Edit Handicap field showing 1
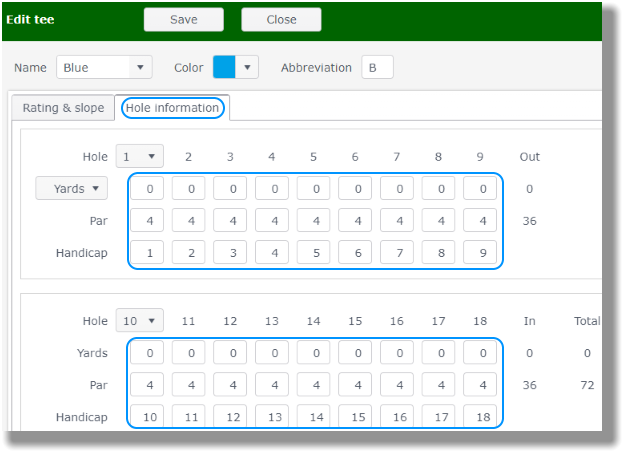The width and height of the screenshot is (624, 453). coord(147,252)
